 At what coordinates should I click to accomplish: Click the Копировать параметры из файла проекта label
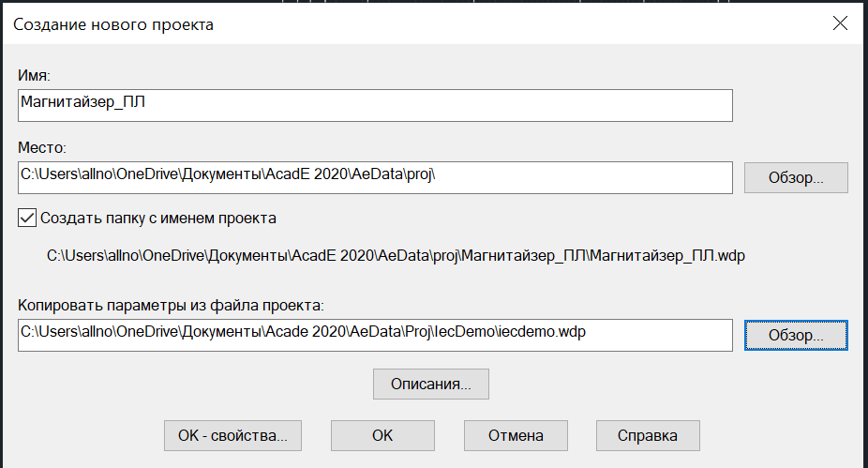point(171,305)
